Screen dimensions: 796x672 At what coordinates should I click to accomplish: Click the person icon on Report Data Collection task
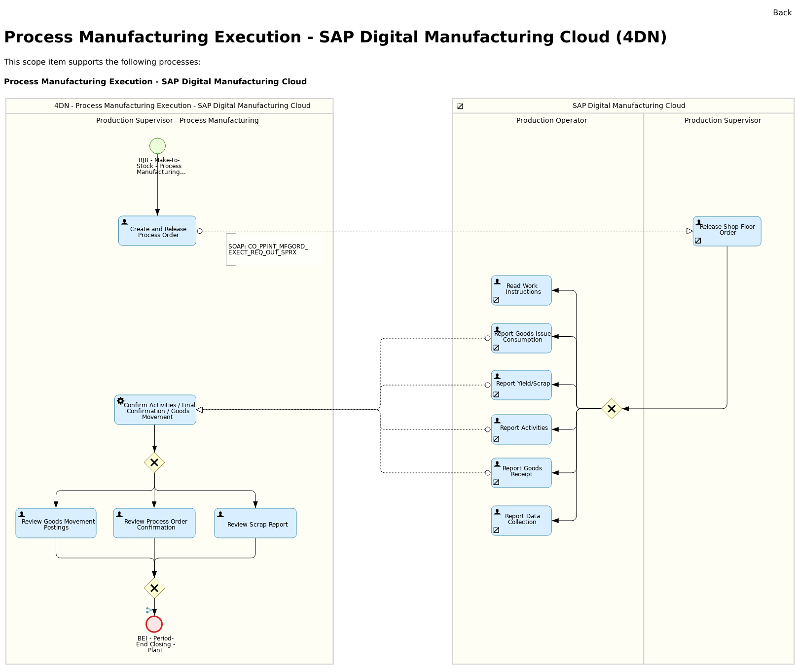pyautogui.click(x=497, y=512)
